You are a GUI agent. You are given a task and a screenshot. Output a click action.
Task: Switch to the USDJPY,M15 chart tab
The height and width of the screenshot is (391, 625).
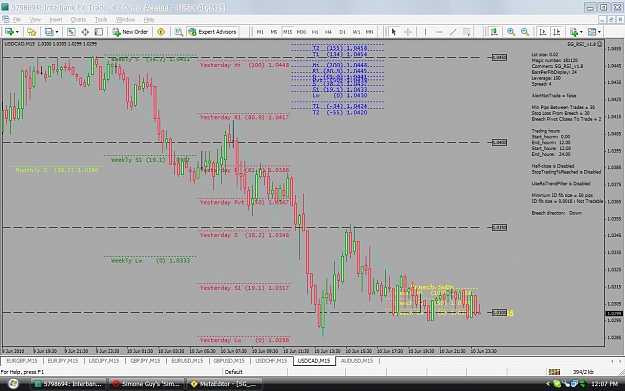pos(104,361)
